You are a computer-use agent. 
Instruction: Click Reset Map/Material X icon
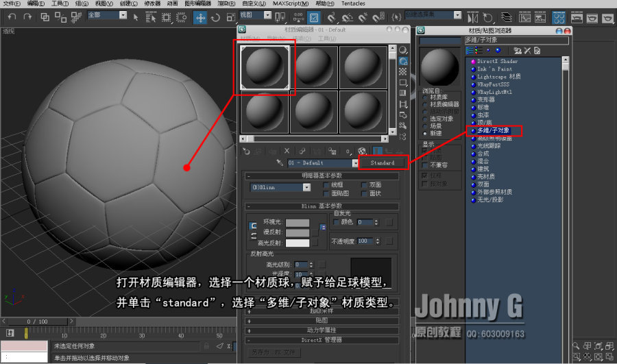[x=287, y=151]
